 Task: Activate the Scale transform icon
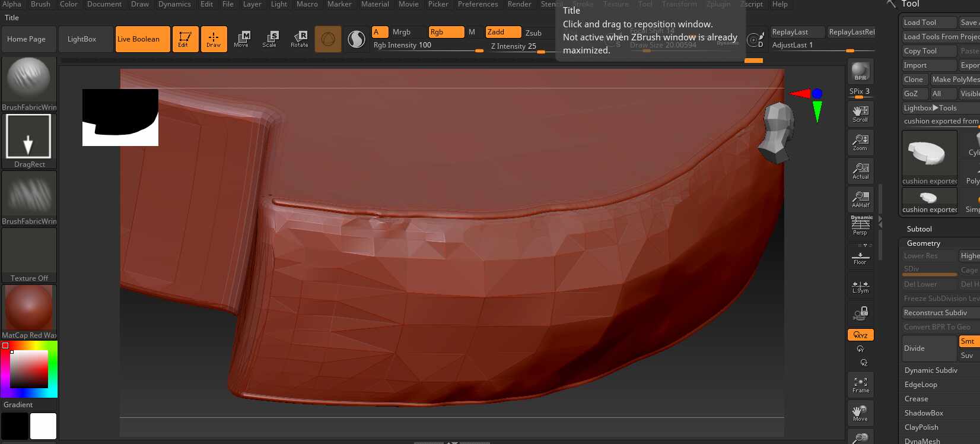click(270, 39)
